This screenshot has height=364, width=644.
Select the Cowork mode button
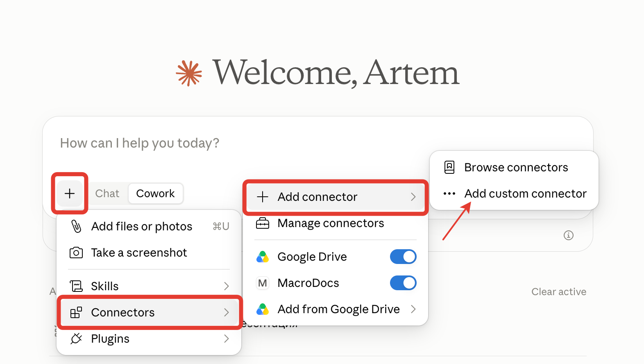(155, 193)
